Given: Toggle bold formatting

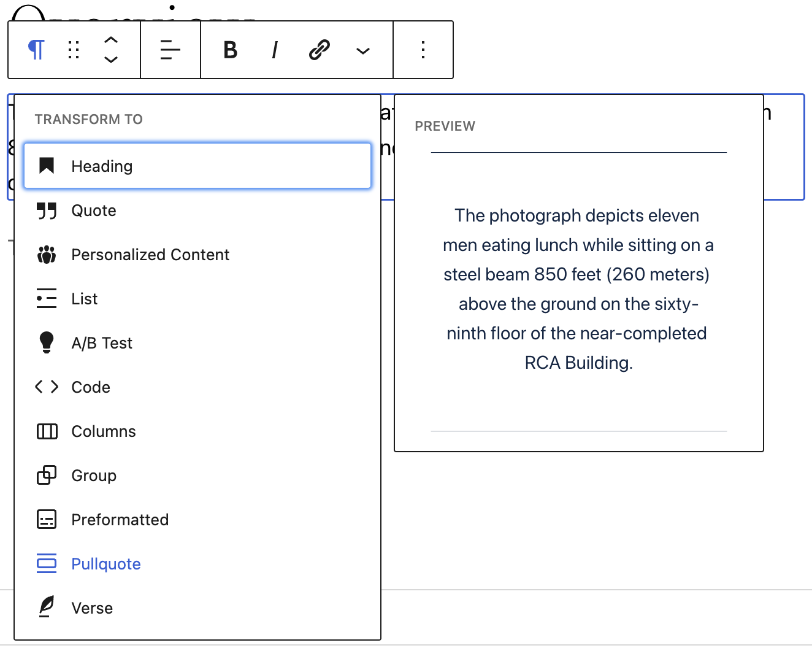Looking at the screenshot, I should tap(230, 50).
